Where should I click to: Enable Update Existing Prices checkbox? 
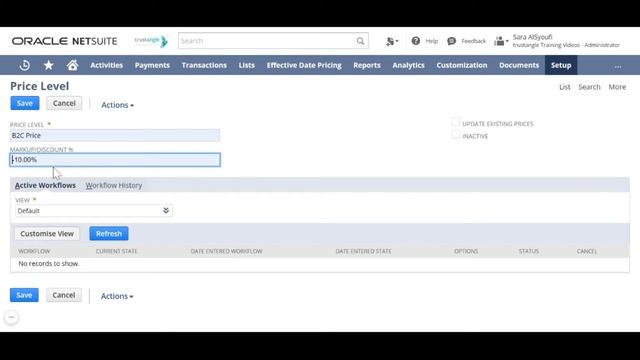[456, 122]
